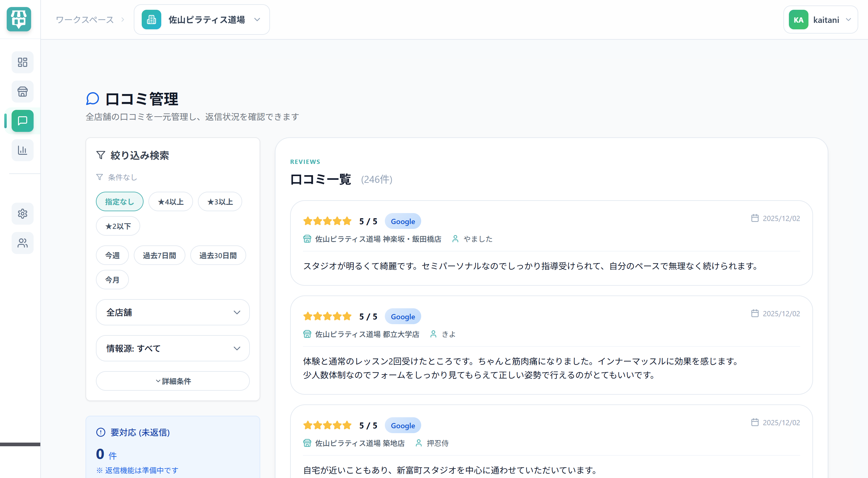Image resolution: width=868 pixels, height=478 pixels.
Task: Click the active review chat icon in sidebar
Action: click(22, 121)
